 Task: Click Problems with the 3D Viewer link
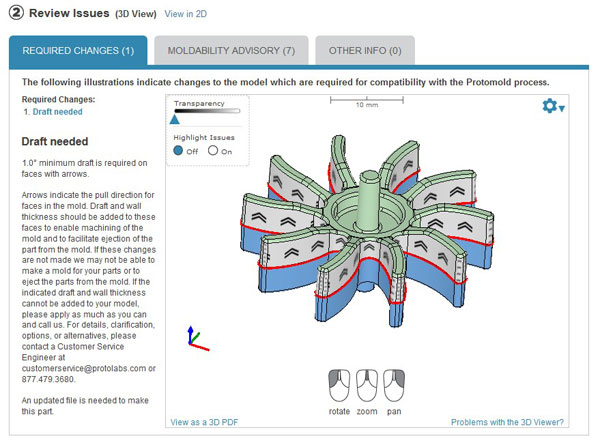tap(507, 422)
